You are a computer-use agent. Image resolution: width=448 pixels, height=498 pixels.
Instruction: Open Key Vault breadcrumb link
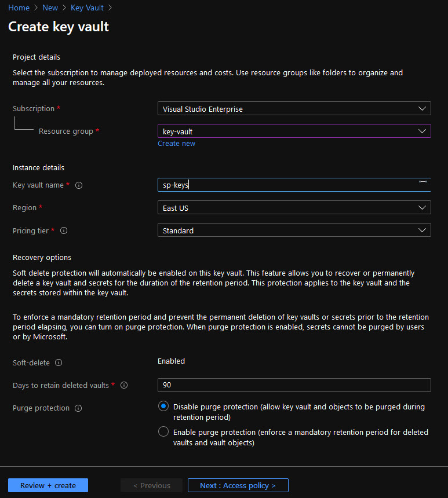pos(88,8)
